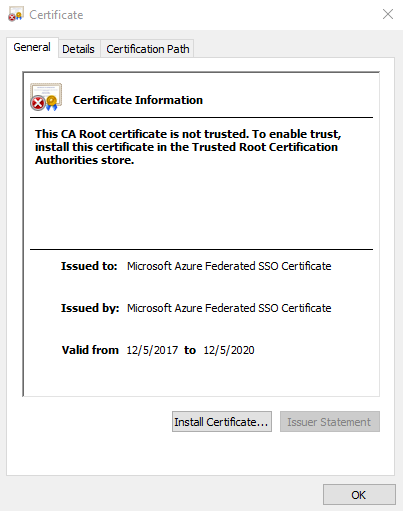
Task: Click the untrusted certificate icon with red X
Action: (46, 97)
